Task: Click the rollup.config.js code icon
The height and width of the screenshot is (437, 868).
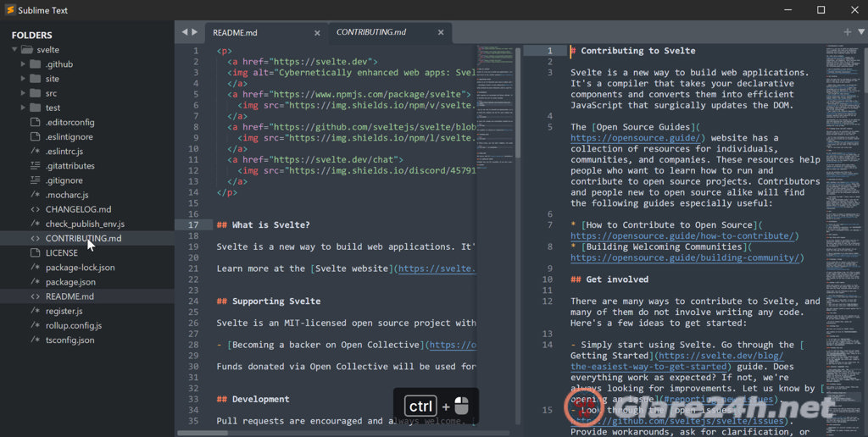Action: click(x=36, y=325)
